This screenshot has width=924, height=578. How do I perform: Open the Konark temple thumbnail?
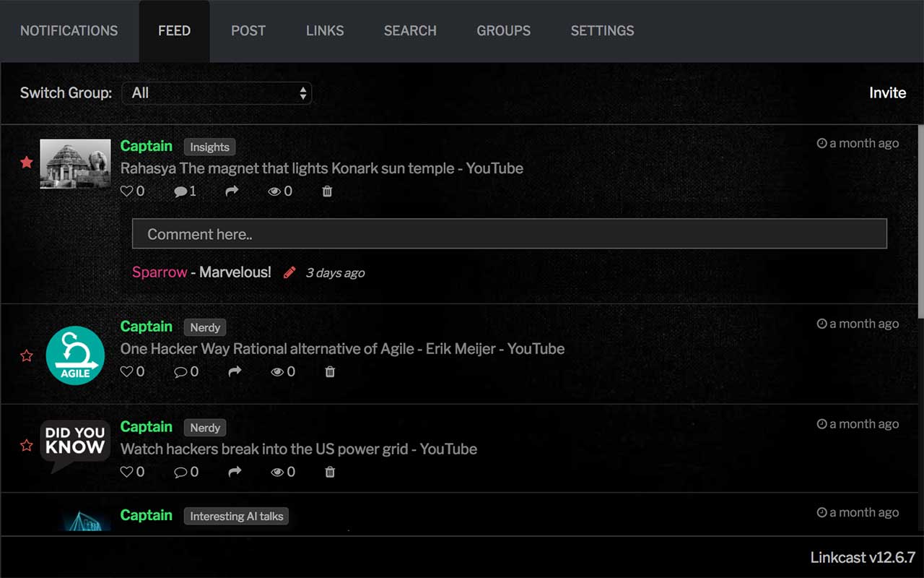coord(75,164)
